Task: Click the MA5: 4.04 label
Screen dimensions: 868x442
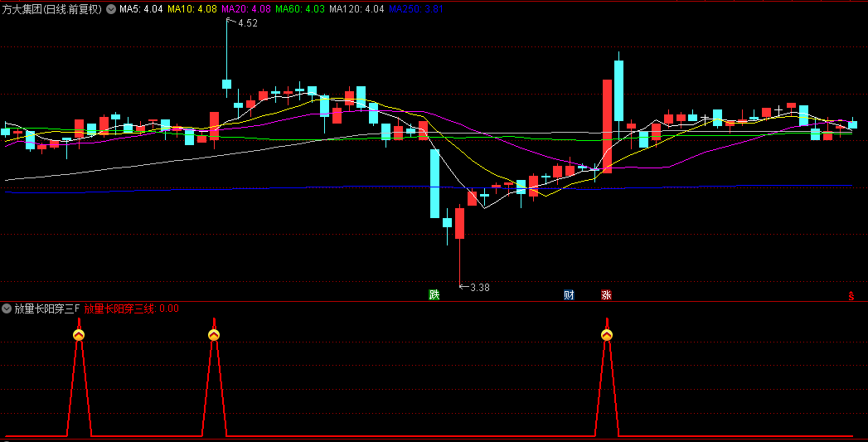Action: (x=141, y=9)
